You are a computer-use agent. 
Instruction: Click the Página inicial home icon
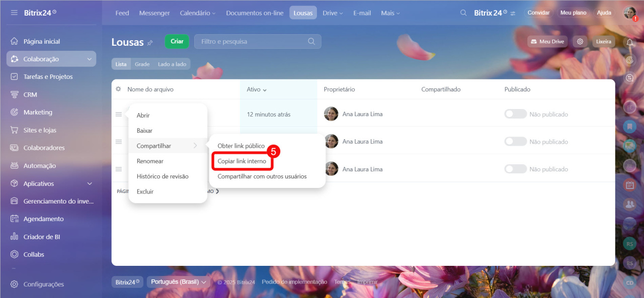click(14, 41)
